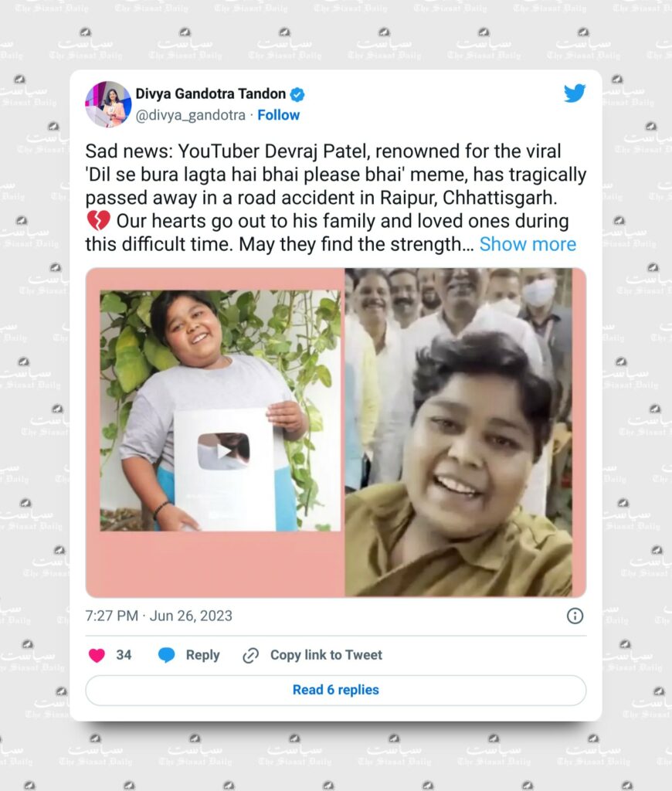
Task: Open the Divya Gandotra Tandon display name
Action: tap(210, 93)
